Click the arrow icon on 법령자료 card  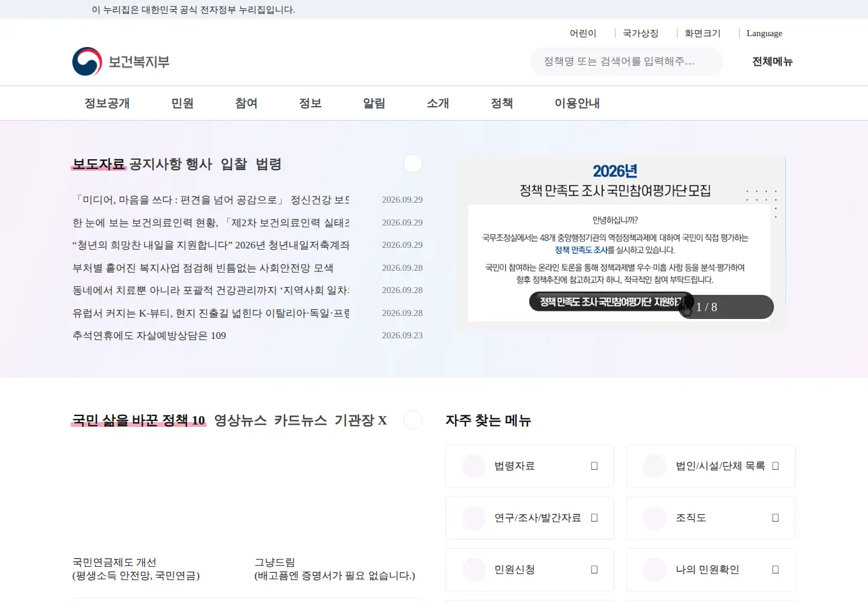(x=594, y=466)
